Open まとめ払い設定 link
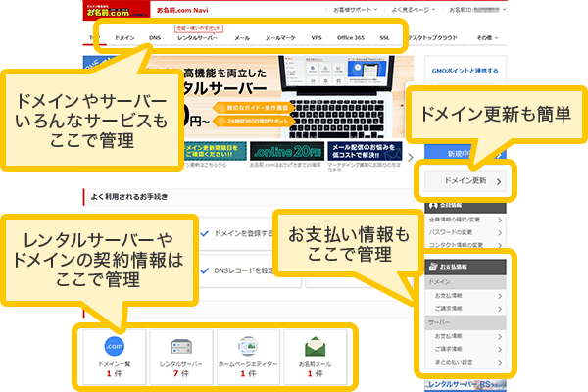The width and height of the screenshot is (588, 392). click(x=454, y=362)
